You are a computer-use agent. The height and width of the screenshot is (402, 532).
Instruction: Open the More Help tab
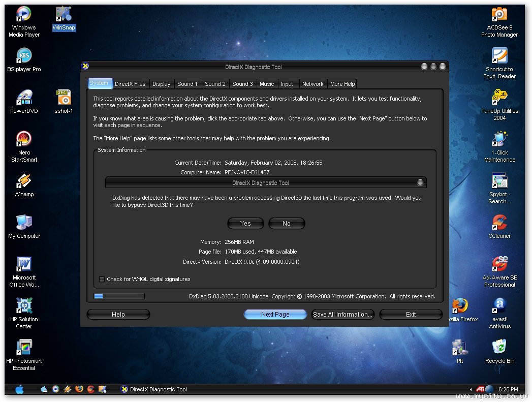point(342,84)
